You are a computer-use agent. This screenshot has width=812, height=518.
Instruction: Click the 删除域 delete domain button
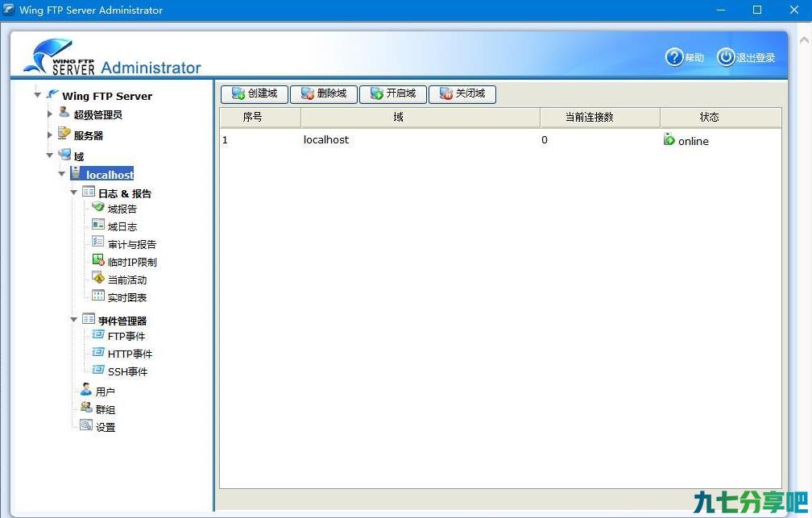[x=324, y=93]
